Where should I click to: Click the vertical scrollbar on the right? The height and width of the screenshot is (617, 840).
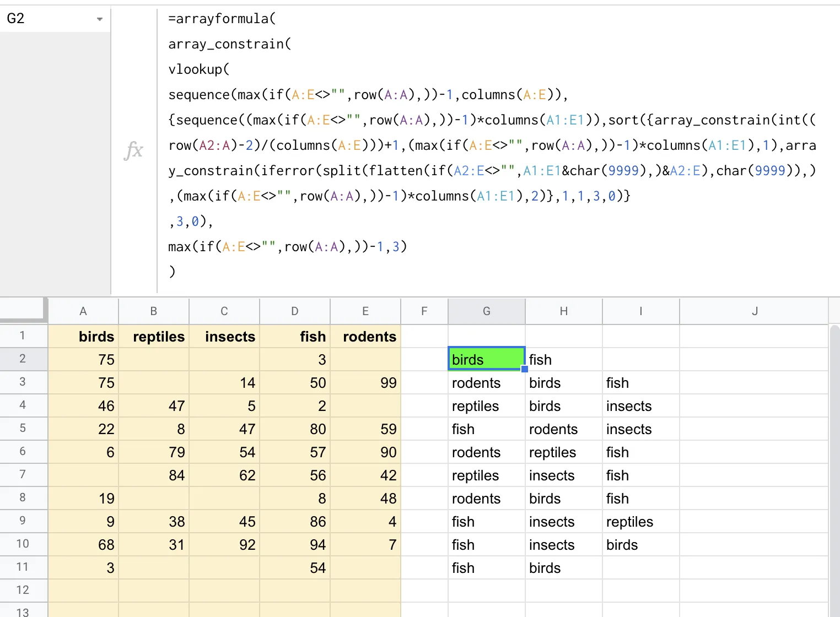pos(834,468)
